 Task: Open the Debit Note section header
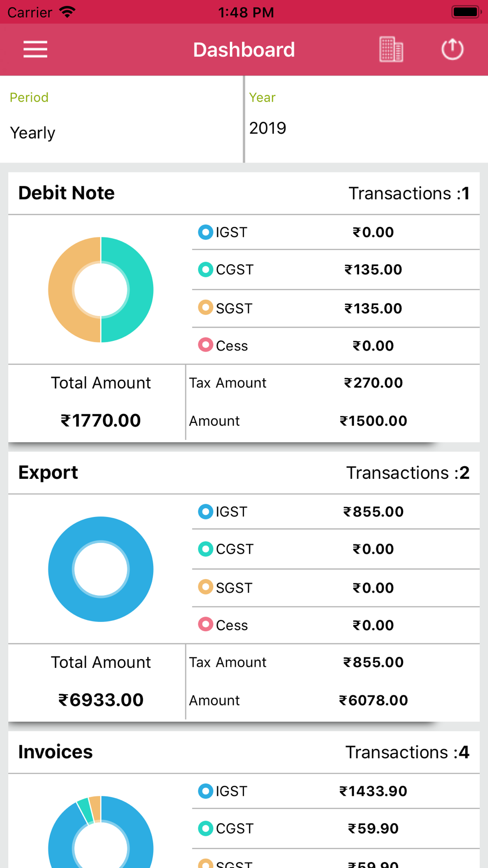coord(244,193)
